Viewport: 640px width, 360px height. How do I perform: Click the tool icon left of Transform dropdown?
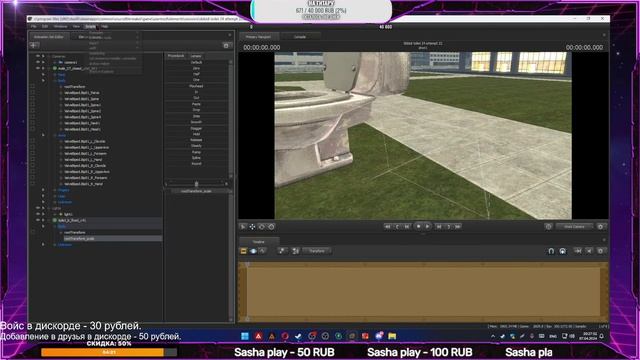[296, 251]
